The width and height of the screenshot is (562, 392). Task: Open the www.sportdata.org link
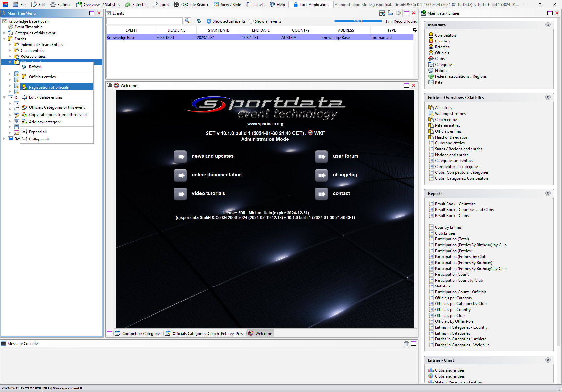tap(265, 124)
